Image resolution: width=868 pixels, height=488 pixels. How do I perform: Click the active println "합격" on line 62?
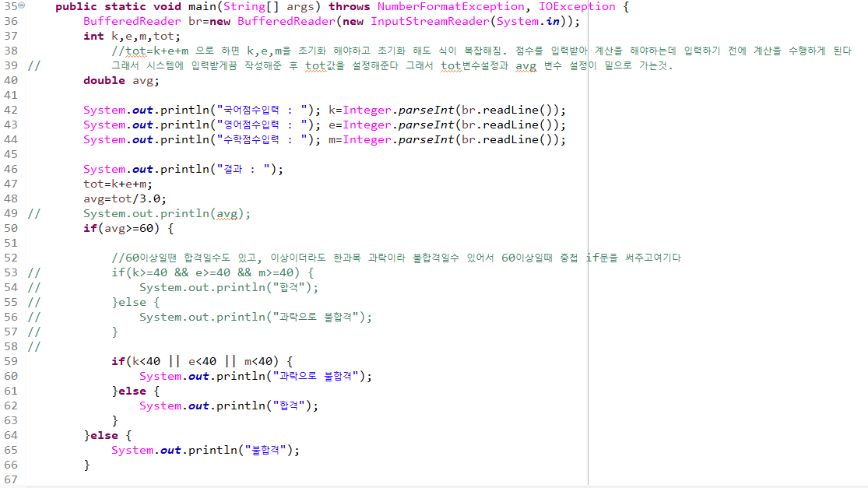point(229,406)
